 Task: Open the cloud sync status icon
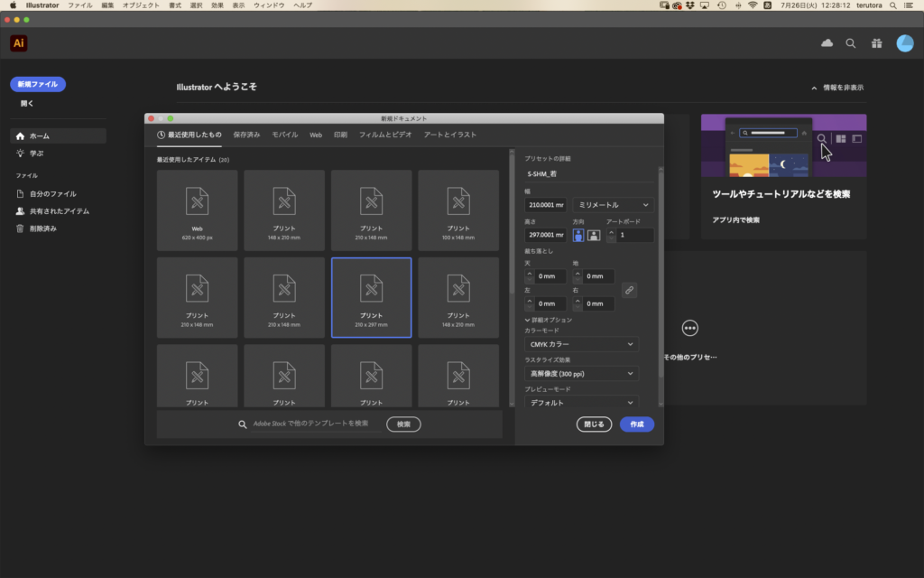(827, 43)
